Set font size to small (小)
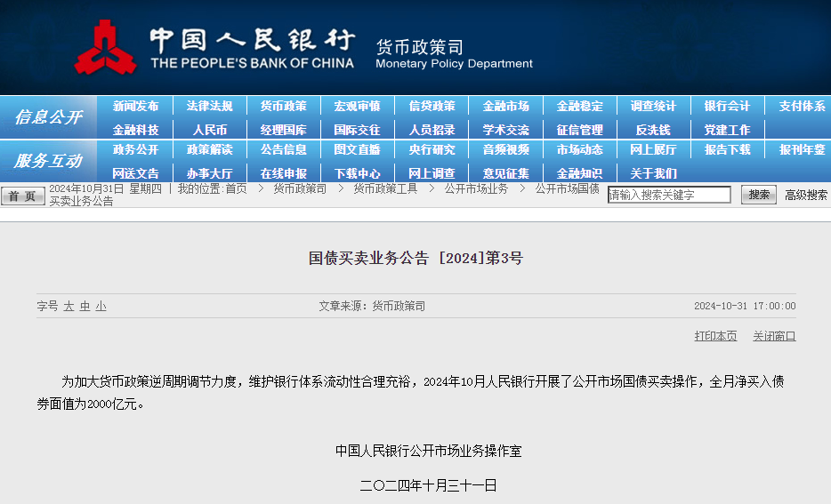 coord(101,306)
